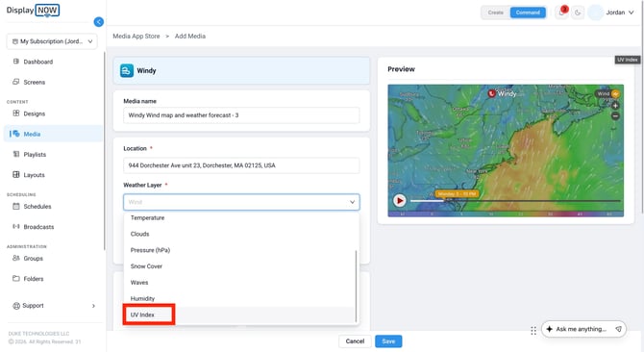
Task: Click the sparkle icon in assistant box
Action: click(x=550, y=329)
